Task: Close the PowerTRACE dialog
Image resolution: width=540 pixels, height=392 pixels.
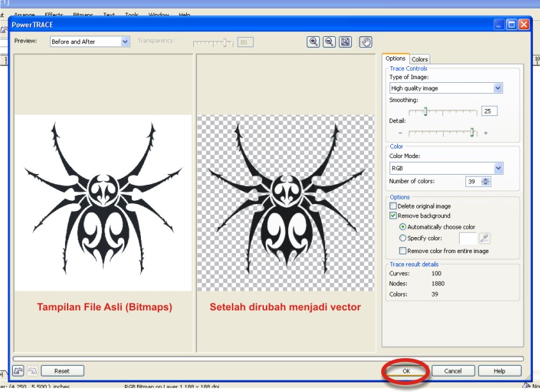Action: [524, 24]
